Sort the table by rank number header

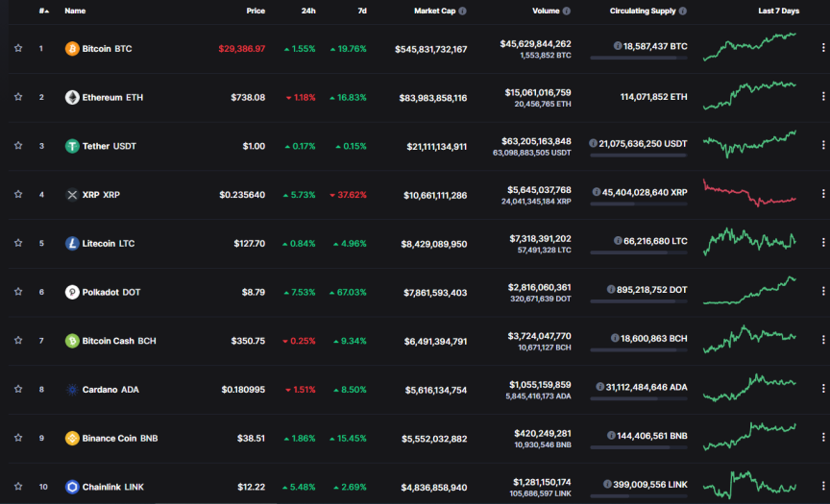44,11
